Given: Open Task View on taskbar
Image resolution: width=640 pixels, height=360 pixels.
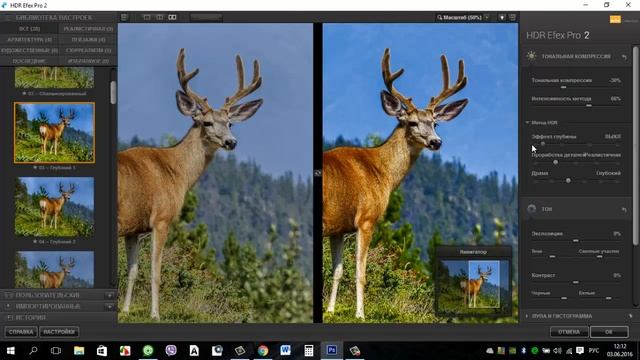Looking at the screenshot, I should click(56, 351).
